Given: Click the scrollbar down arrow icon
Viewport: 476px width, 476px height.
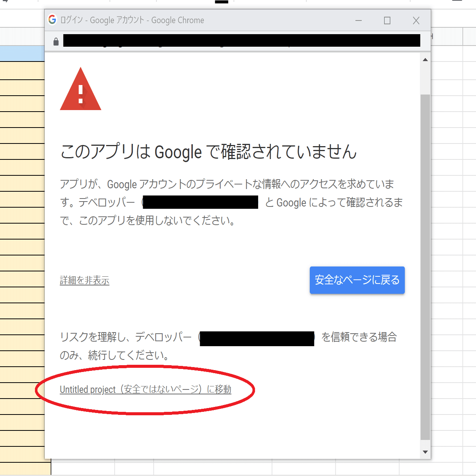Looking at the screenshot, I should tap(425, 452).
